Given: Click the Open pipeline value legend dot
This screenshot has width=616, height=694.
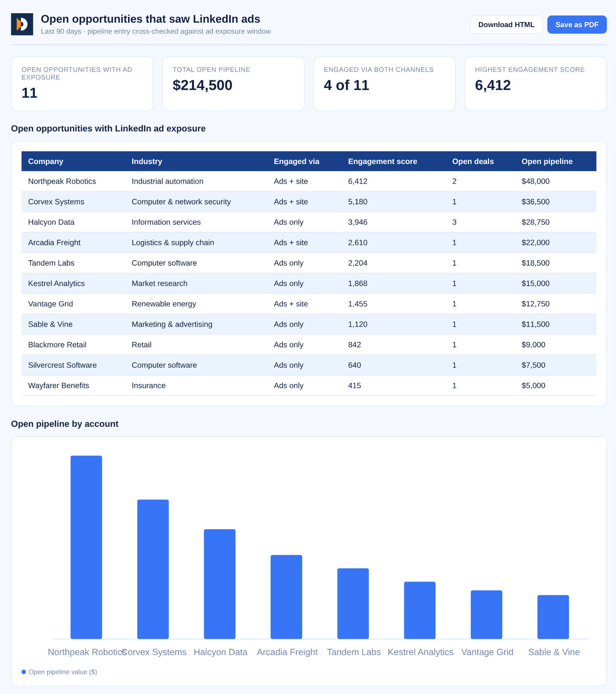Looking at the screenshot, I should tap(24, 672).
